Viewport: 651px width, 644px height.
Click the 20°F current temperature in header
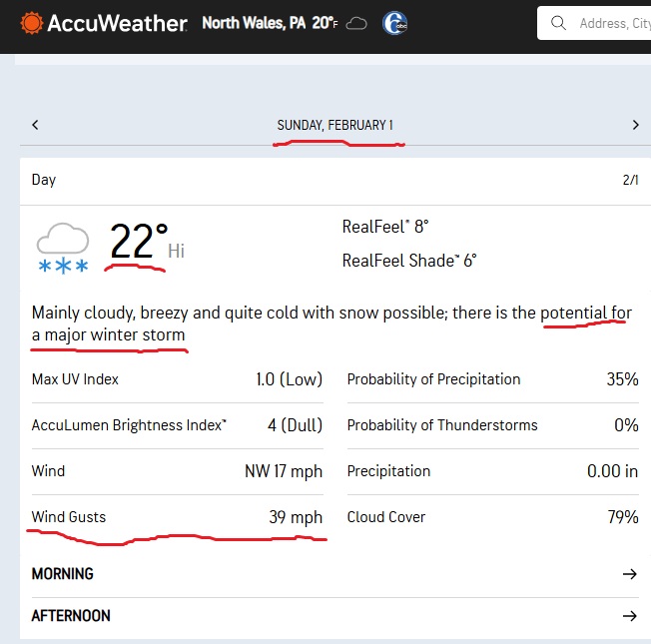click(324, 23)
